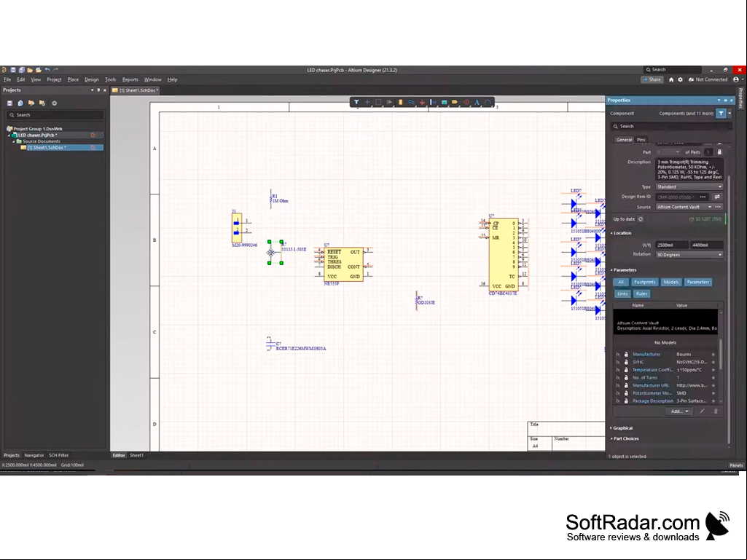Screen dimensions: 747x560
Task: Expand the Graphical section
Action: pos(611,428)
